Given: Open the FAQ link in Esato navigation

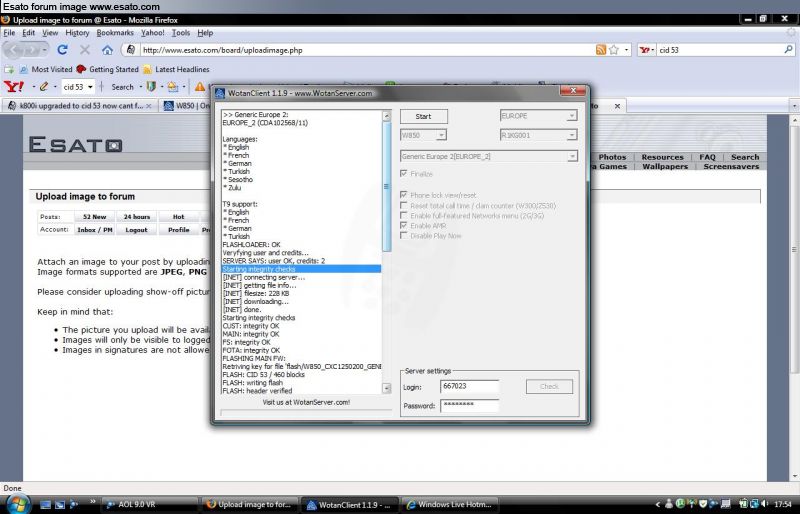Looking at the screenshot, I should (707, 157).
